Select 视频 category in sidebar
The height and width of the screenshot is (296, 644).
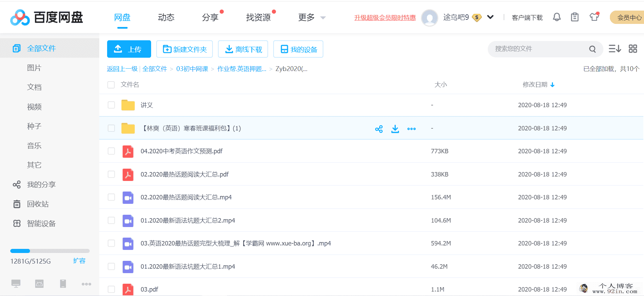pos(34,107)
